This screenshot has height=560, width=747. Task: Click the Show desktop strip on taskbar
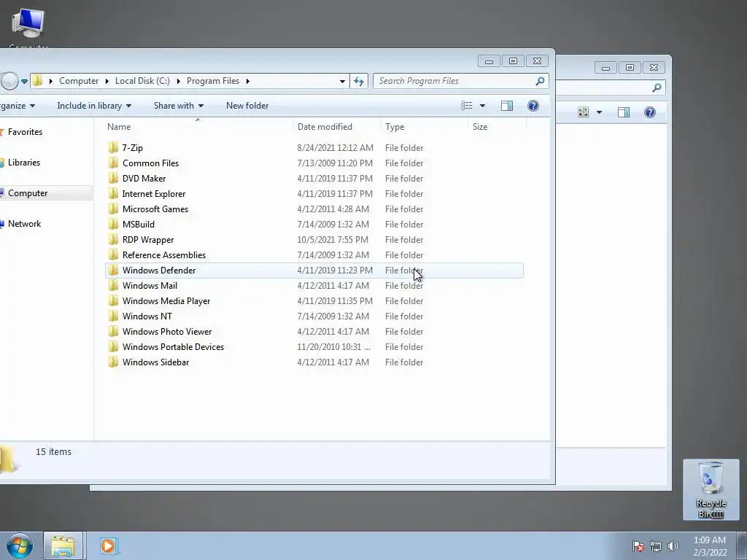point(742,545)
